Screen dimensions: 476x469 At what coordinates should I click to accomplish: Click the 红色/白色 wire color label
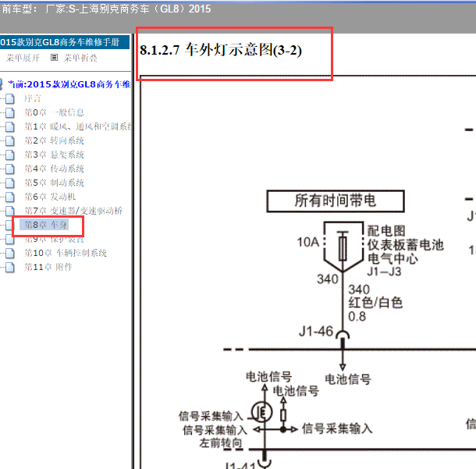375,303
